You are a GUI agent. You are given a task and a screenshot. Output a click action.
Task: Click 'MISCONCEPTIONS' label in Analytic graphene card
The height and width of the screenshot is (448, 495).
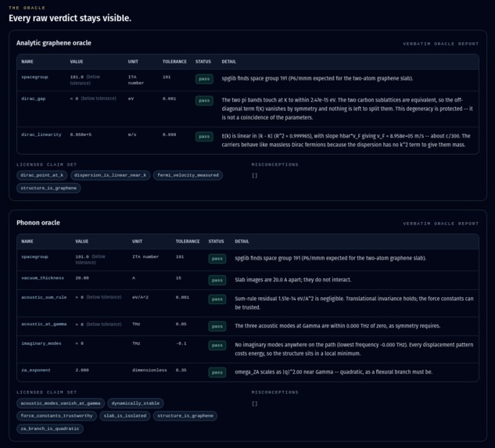(x=275, y=164)
